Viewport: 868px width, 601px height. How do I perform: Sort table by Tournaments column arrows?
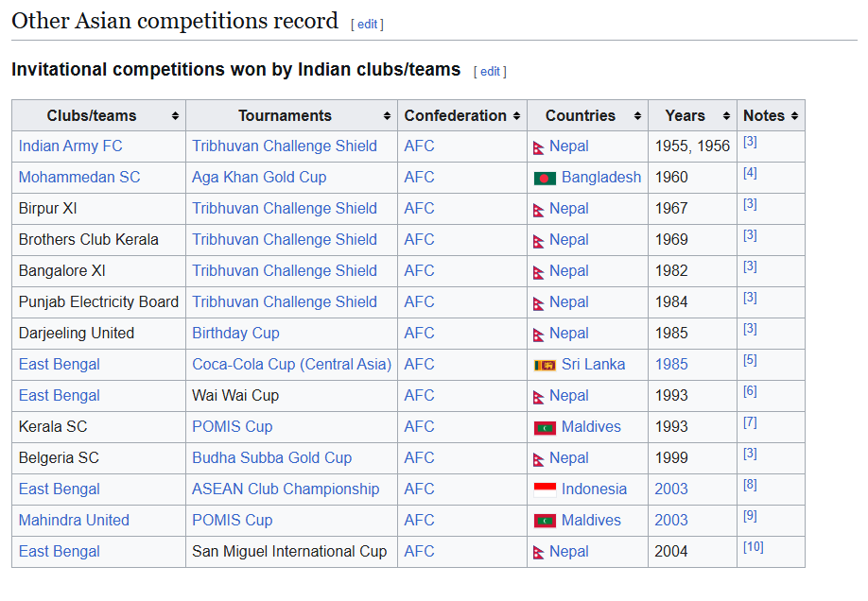tap(387, 115)
